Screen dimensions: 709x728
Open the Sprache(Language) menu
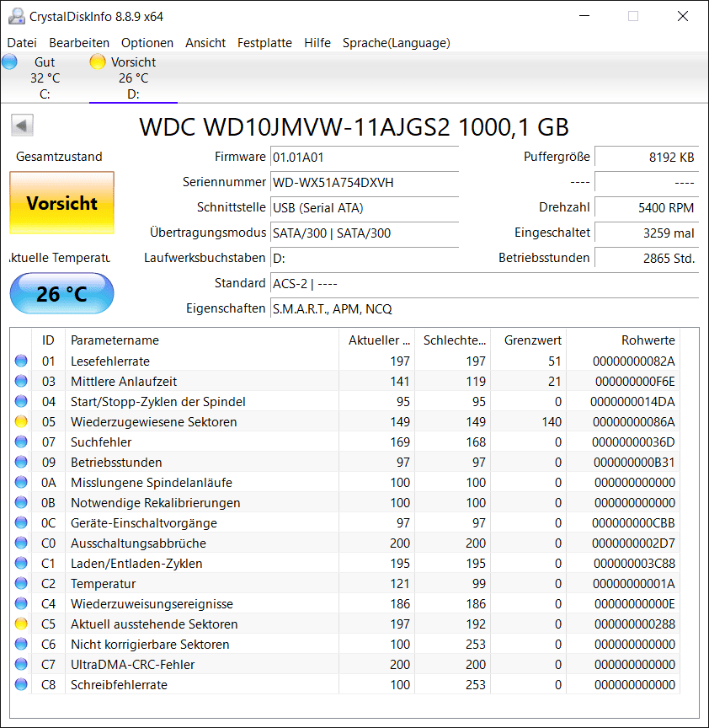pyautogui.click(x=397, y=43)
